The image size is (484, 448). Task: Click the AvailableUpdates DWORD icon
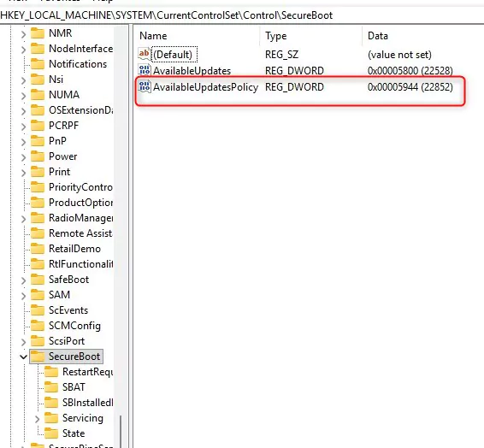(x=145, y=71)
